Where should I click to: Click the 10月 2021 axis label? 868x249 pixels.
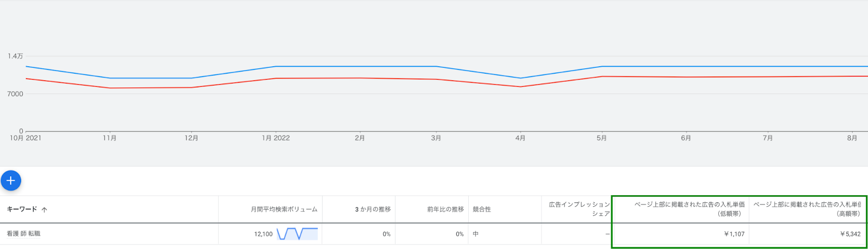[25, 138]
